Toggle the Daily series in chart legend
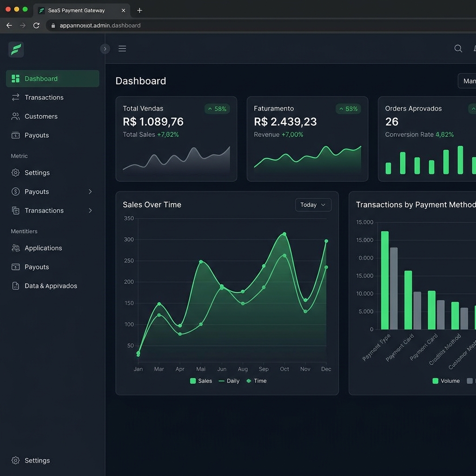 point(229,381)
